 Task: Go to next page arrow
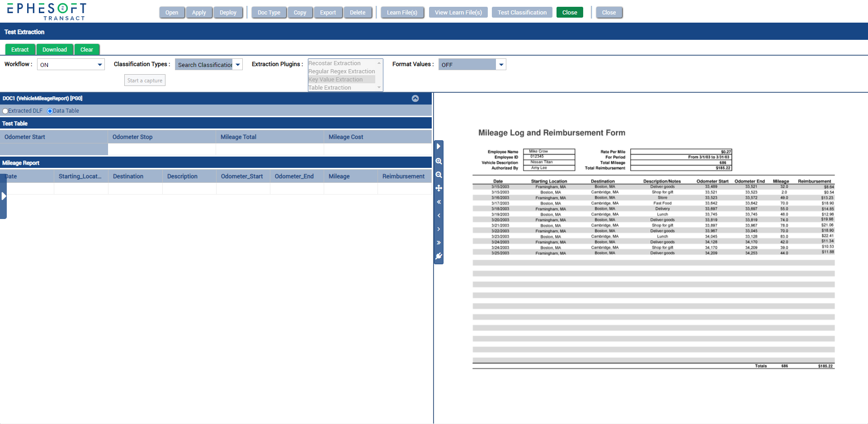pos(439,229)
